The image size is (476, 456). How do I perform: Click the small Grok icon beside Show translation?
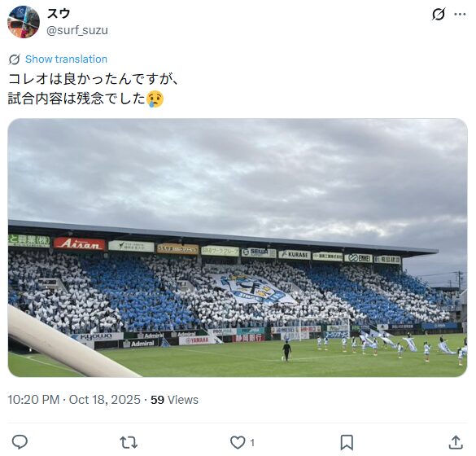15,59
